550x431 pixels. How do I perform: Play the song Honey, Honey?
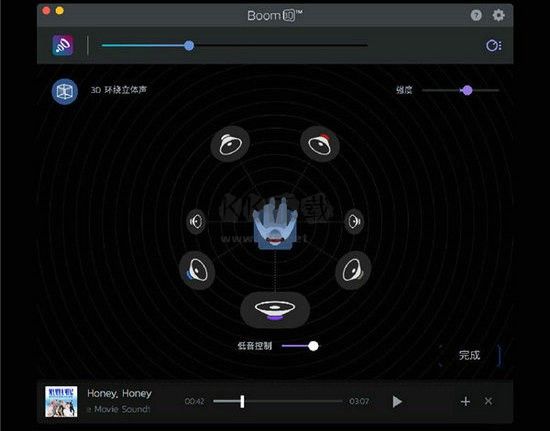[x=397, y=402]
